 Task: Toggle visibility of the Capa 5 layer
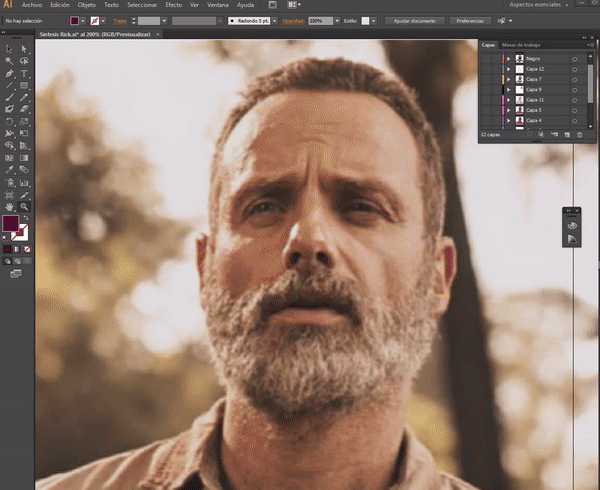[x=486, y=110]
